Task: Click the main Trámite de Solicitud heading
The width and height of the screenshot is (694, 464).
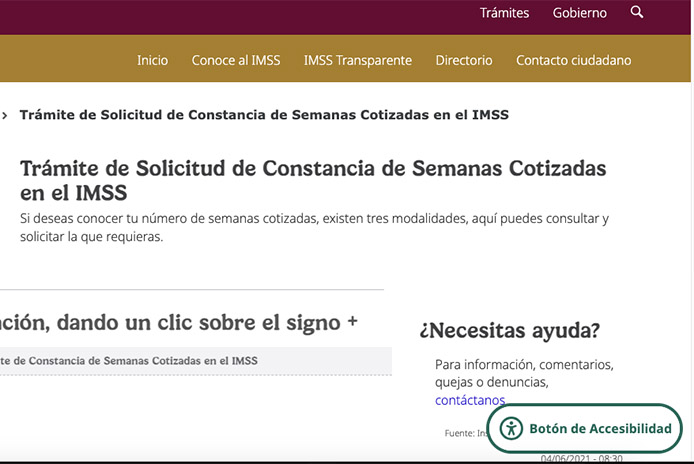Action: tap(312, 180)
